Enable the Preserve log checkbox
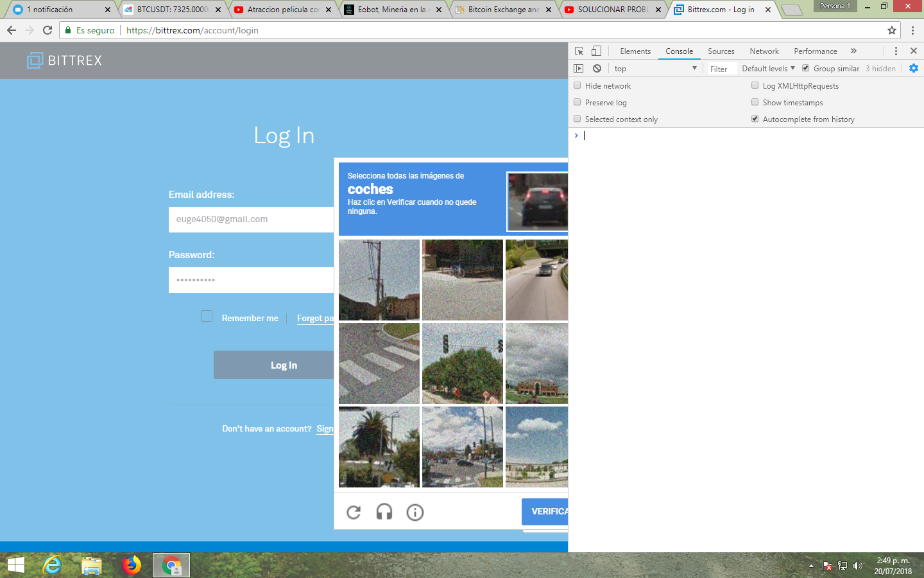Image resolution: width=924 pixels, height=578 pixels. 577,102
